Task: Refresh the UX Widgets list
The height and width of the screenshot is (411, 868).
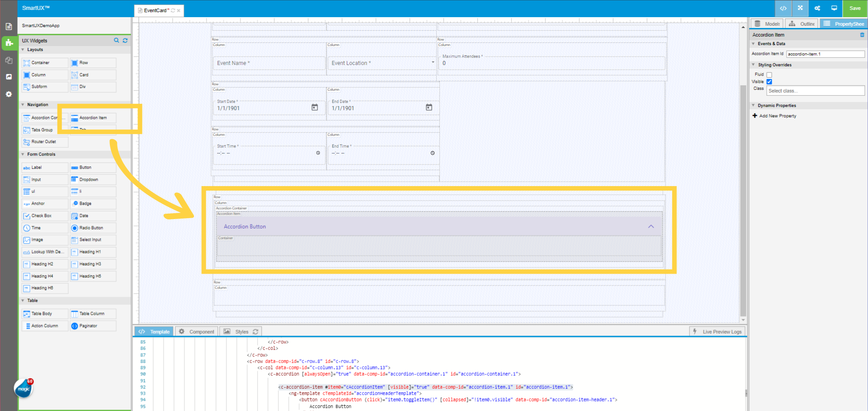Action: coord(125,41)
